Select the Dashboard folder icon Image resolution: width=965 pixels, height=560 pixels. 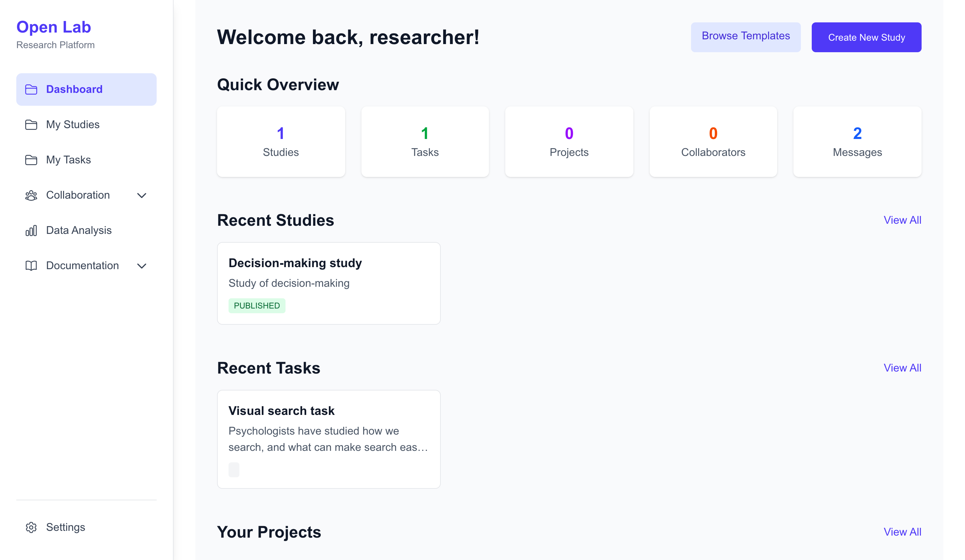coord(31,89)
